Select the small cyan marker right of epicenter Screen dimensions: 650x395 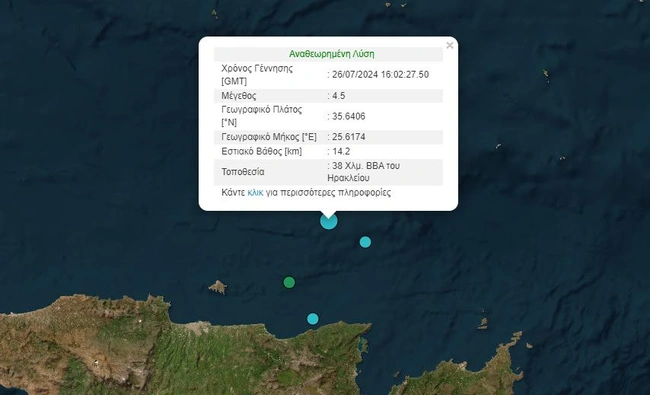click(365, 242)
